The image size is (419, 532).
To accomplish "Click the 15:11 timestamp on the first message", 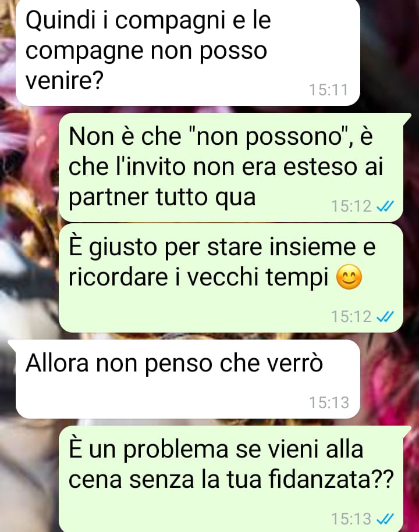I will click(x=329, y=90).
